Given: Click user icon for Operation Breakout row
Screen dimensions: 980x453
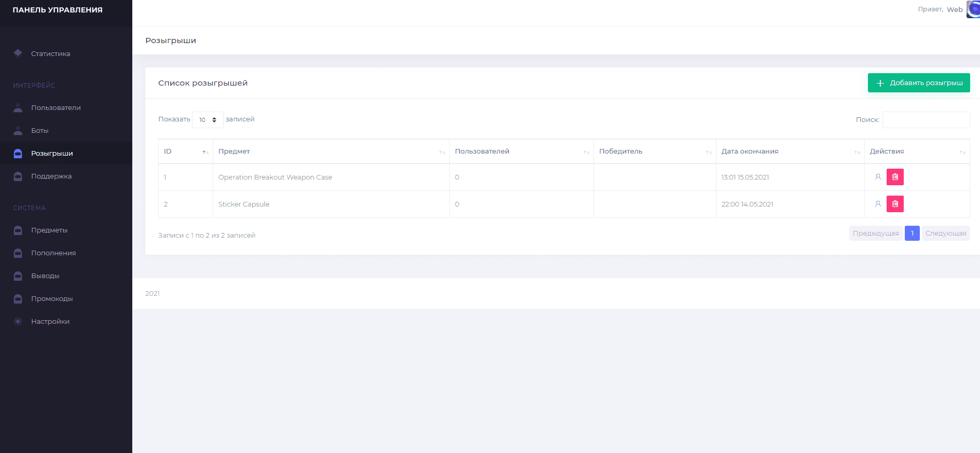Looking at the screenshot, I should click(x=878, y=177).
